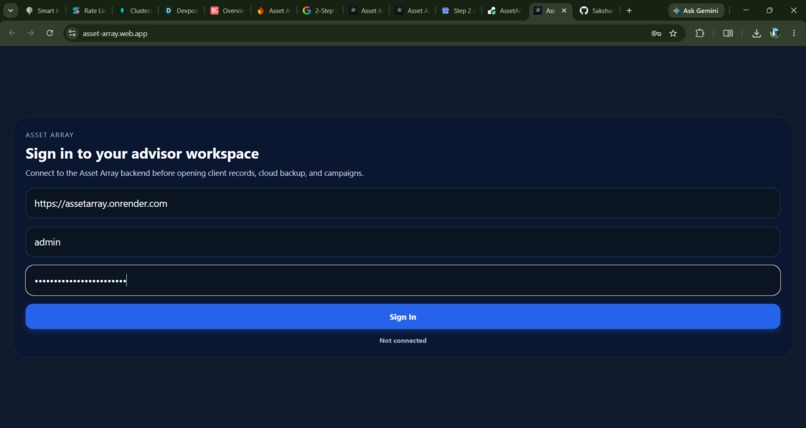Close the active Asset Array tab
806x428 pixels.
(564, 10)
